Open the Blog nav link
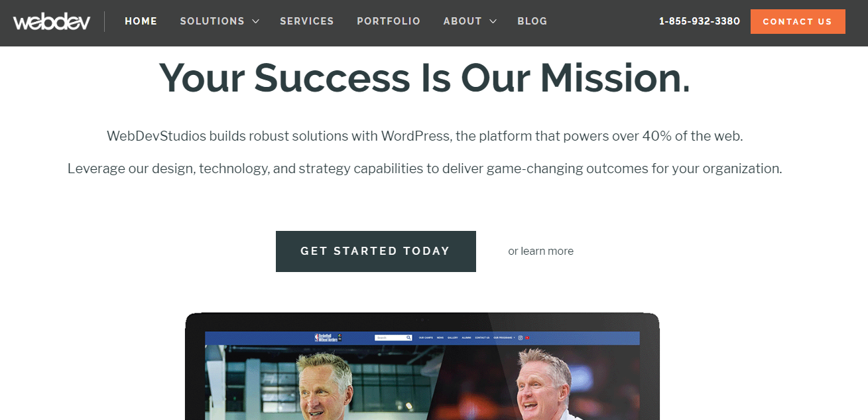868x420 pixels. point(532,21)
